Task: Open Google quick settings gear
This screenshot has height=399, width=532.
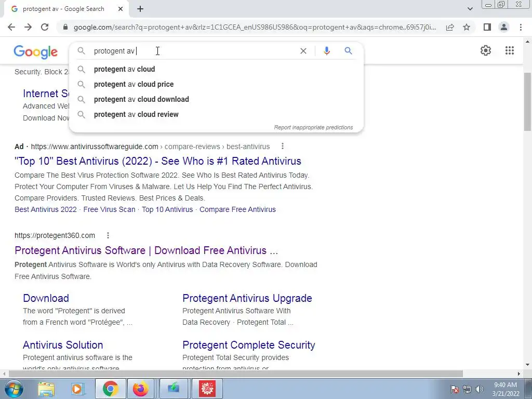Action: 486,50
